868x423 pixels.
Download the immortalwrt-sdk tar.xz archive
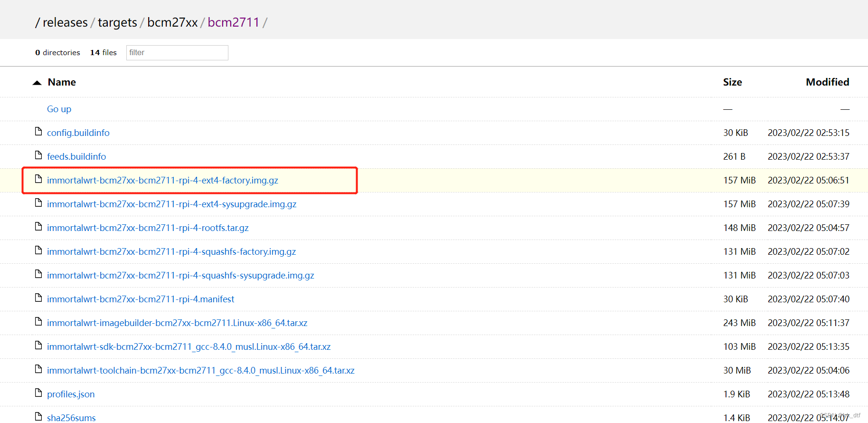pos(189,346)
